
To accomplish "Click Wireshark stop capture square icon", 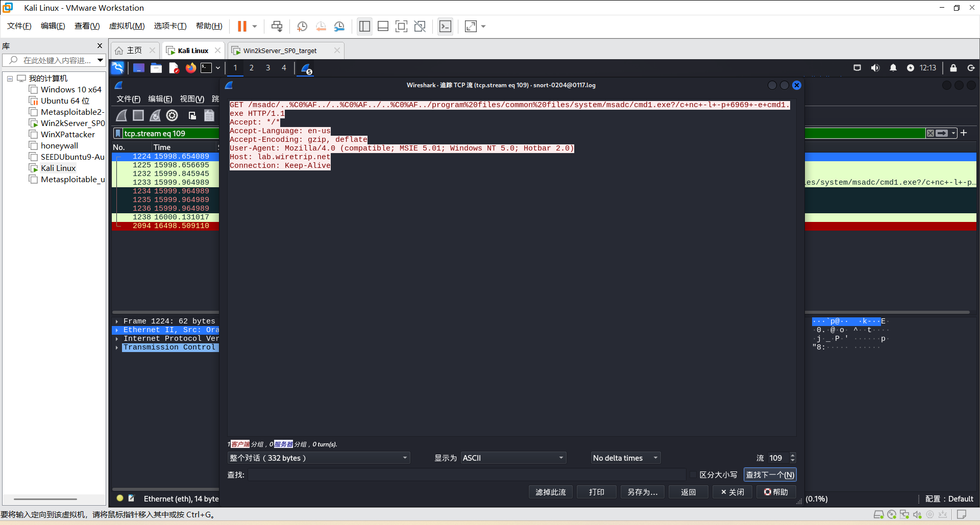I will (138, 116).
